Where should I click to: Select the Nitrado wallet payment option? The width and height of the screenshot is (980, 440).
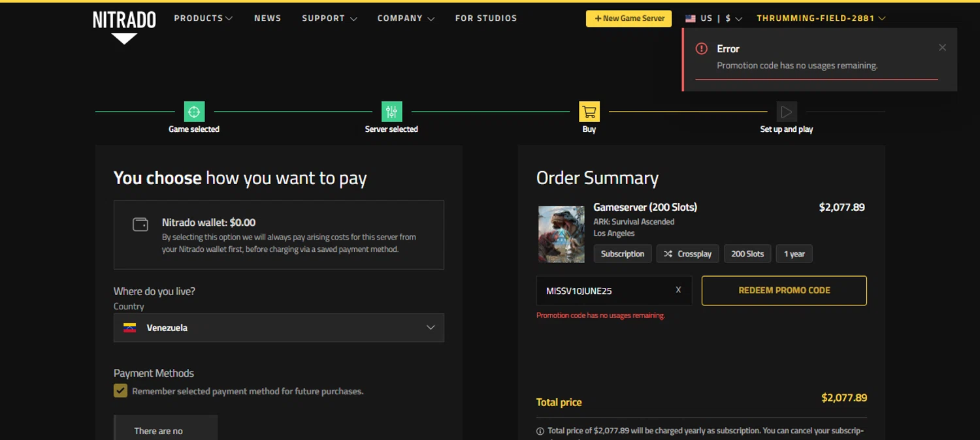(279, 235)
